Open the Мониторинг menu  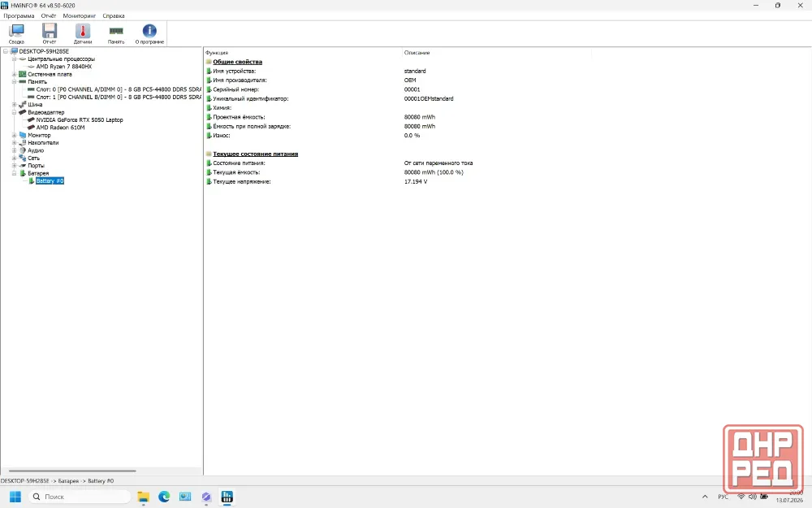[x=80, y=15]
